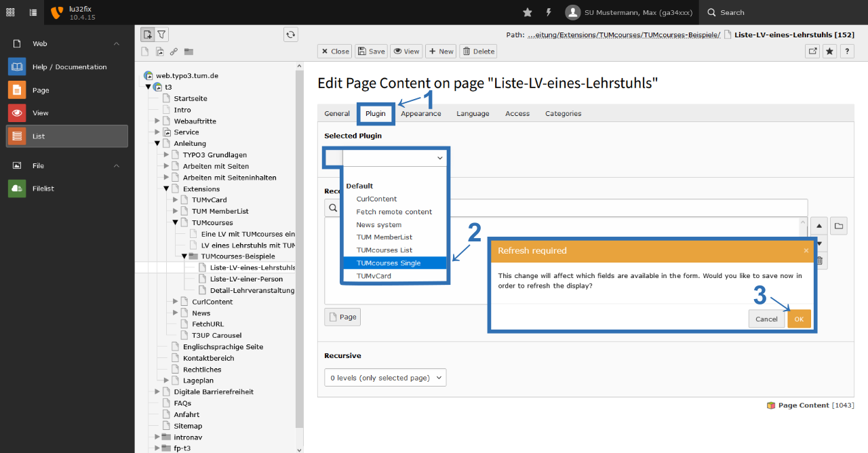Screen dimensions: 868x453
Task: Select the shortcut page drag icon
Action: point(160,52)
